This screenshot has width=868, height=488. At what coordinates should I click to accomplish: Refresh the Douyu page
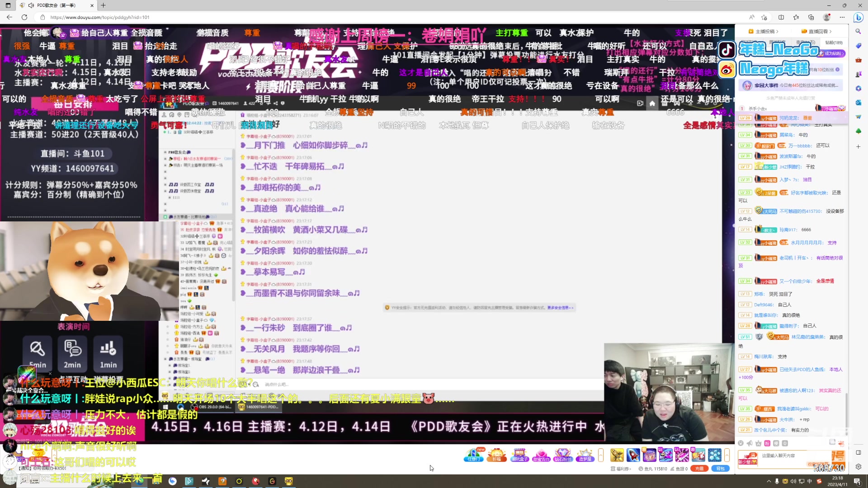click(24, 17)
